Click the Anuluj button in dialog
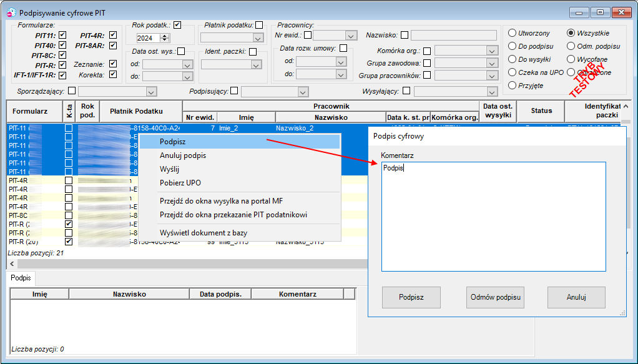 tap(576, 297)
